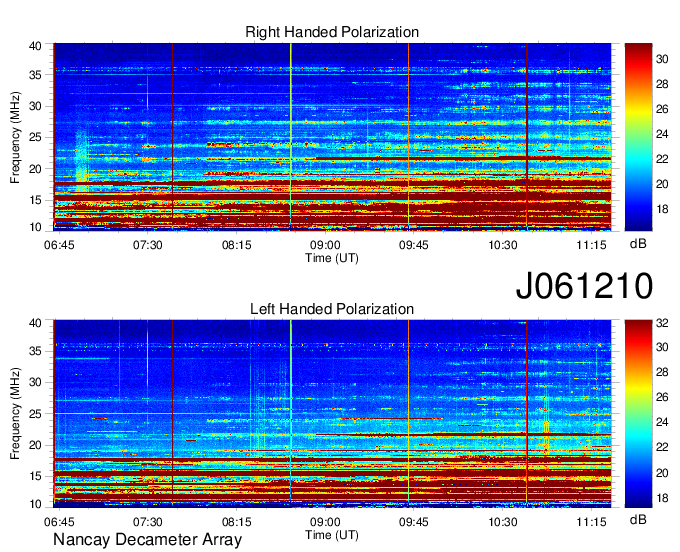Click the dB unit label of bottom color bar

pos(638,519)
